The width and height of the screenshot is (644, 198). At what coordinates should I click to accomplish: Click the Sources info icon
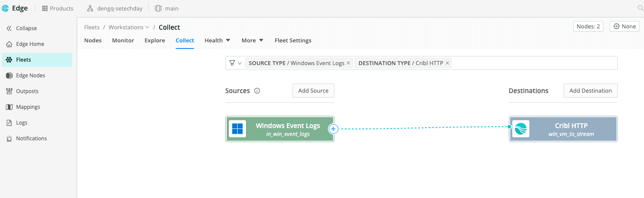[257, 91]
